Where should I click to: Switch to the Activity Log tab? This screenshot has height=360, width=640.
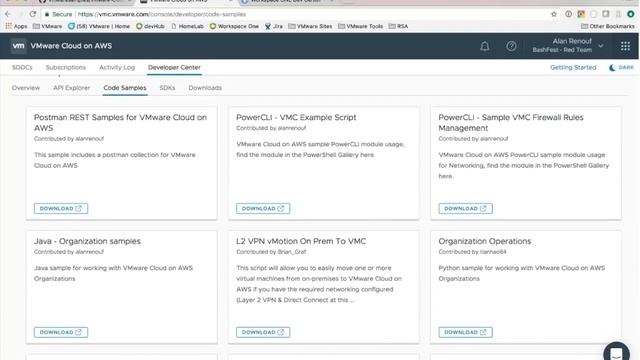click(x=117, y=67)
